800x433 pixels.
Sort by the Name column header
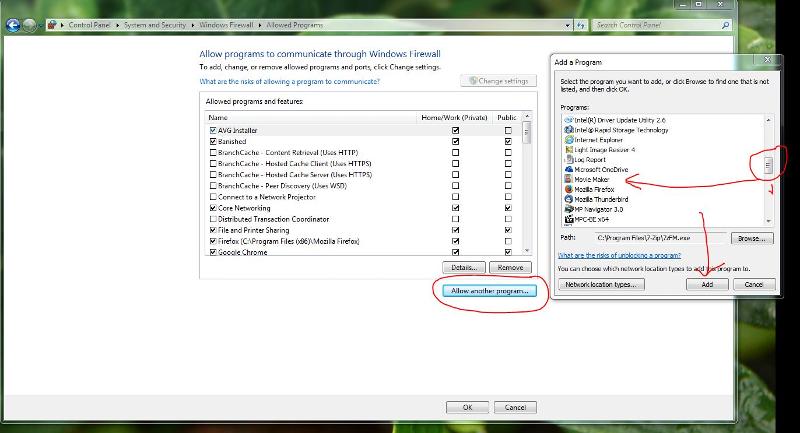(x=311, y=117)
